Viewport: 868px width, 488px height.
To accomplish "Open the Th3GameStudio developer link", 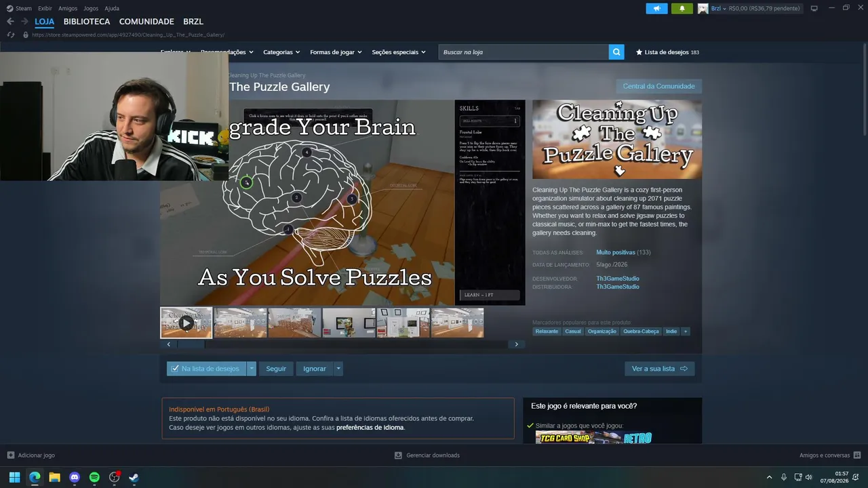I will pos(618,279).
